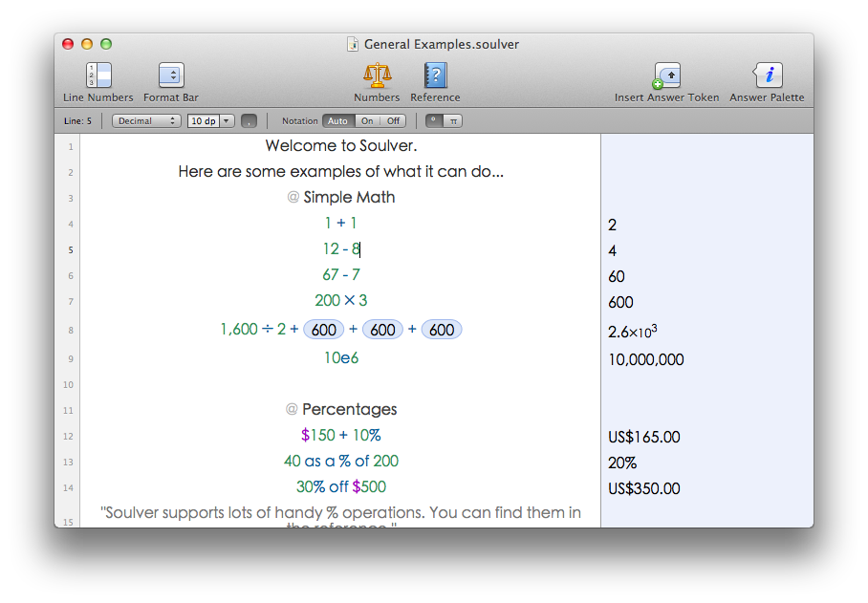Zoom the window with the green button
This screenshot has height=603, width=868.
click(106, 44)
